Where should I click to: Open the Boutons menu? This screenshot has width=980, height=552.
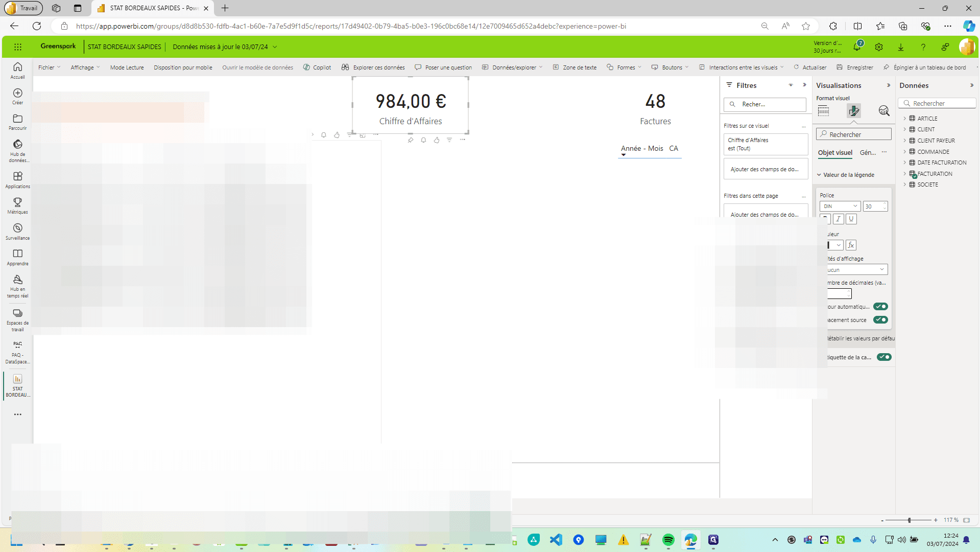(670, 67)
